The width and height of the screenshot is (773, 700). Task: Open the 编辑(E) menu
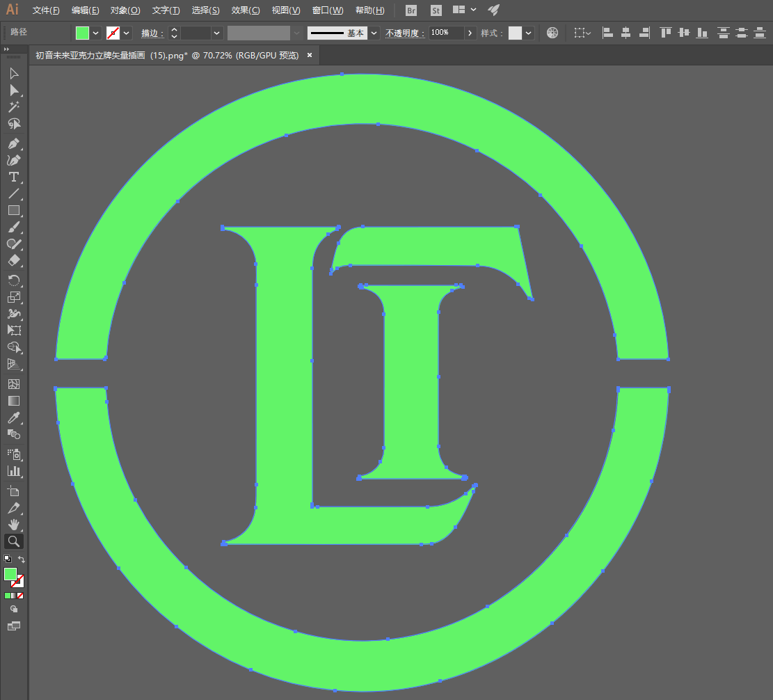click(x=86, y=10)
